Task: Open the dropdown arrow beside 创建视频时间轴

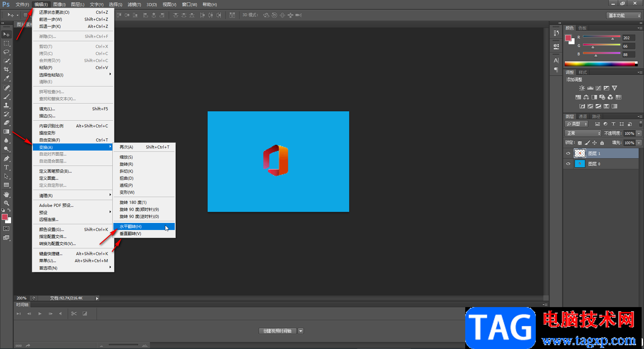Action: (x=301, y=331)
